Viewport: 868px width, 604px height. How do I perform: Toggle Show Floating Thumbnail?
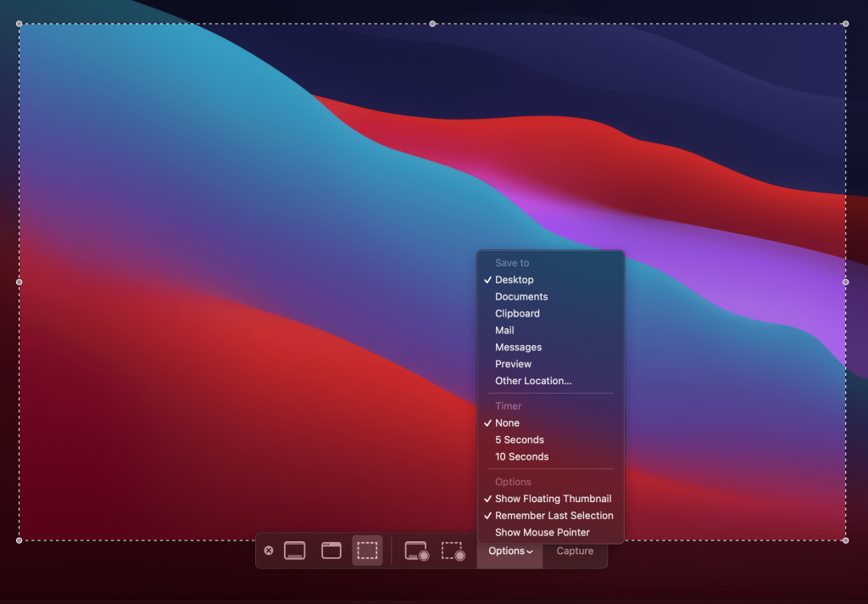point(551,499)
